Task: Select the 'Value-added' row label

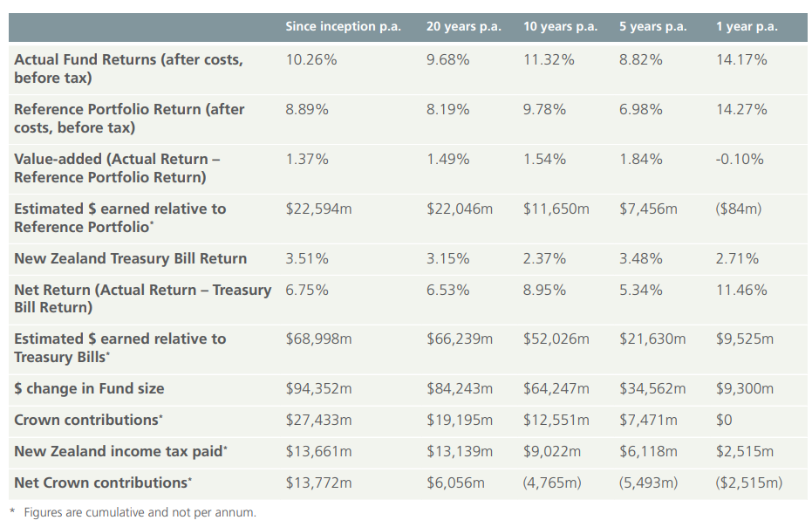Action: tap(117, 168)
